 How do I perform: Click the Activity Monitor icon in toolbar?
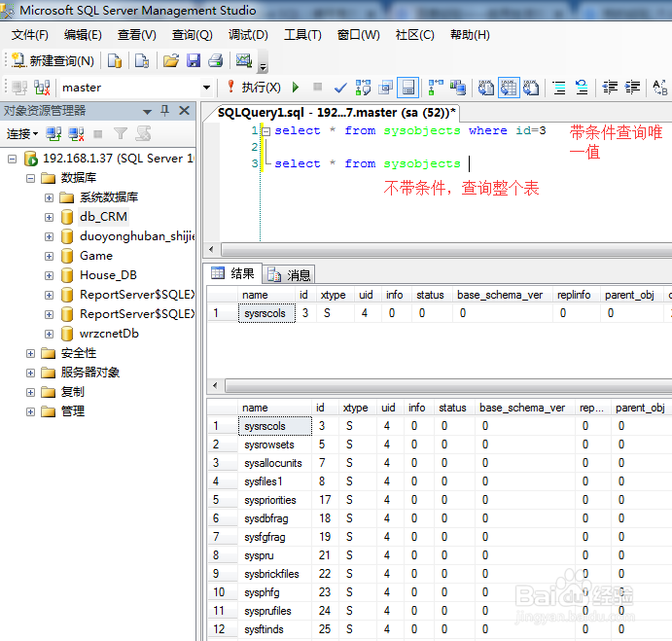point(244,60)
